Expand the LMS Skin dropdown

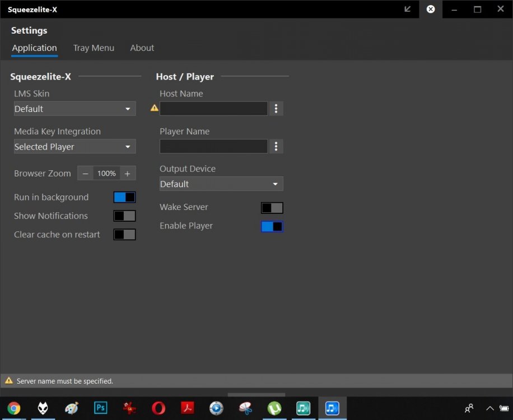pyautogui.click(x=74, y=109)
